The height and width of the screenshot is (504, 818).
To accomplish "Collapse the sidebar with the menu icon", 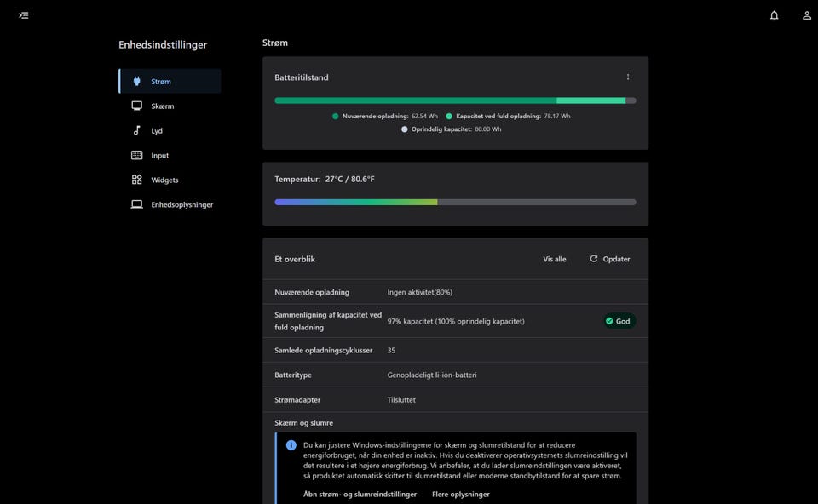I will coord(24,15).
